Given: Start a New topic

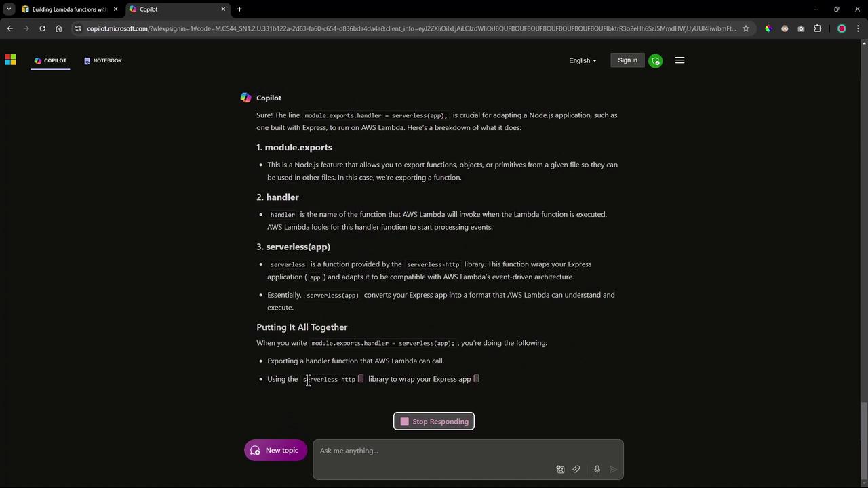Looking at the screenshot, I should pos(275,451).
